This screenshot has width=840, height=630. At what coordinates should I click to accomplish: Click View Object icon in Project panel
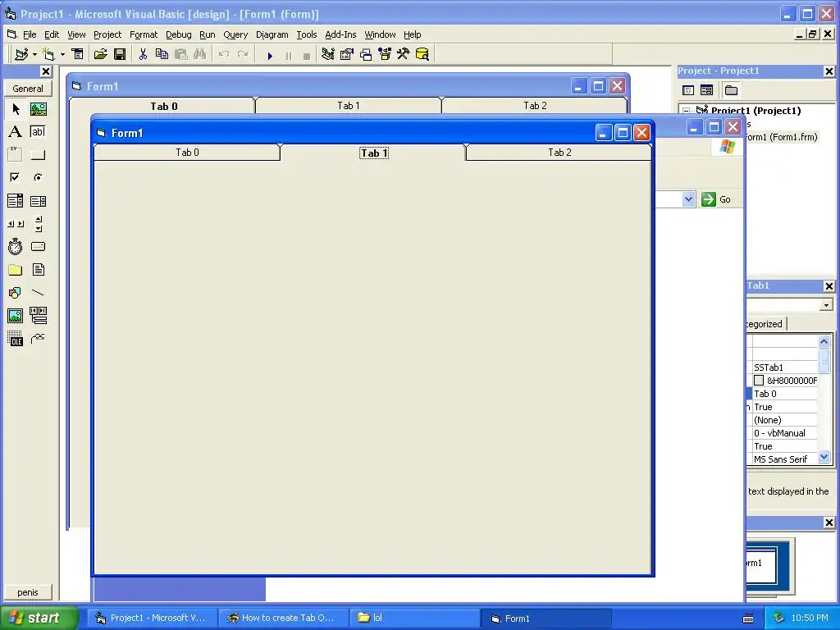[x=706, y=90]
